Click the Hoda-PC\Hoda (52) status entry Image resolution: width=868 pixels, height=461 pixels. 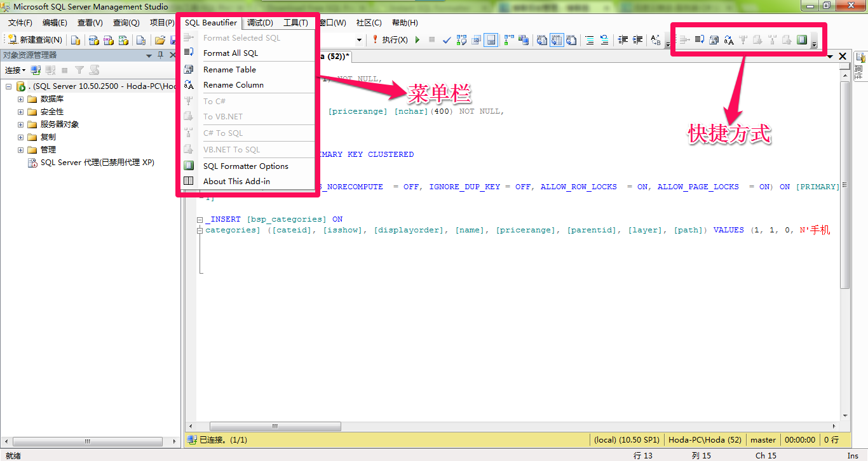tap(705, 439)
